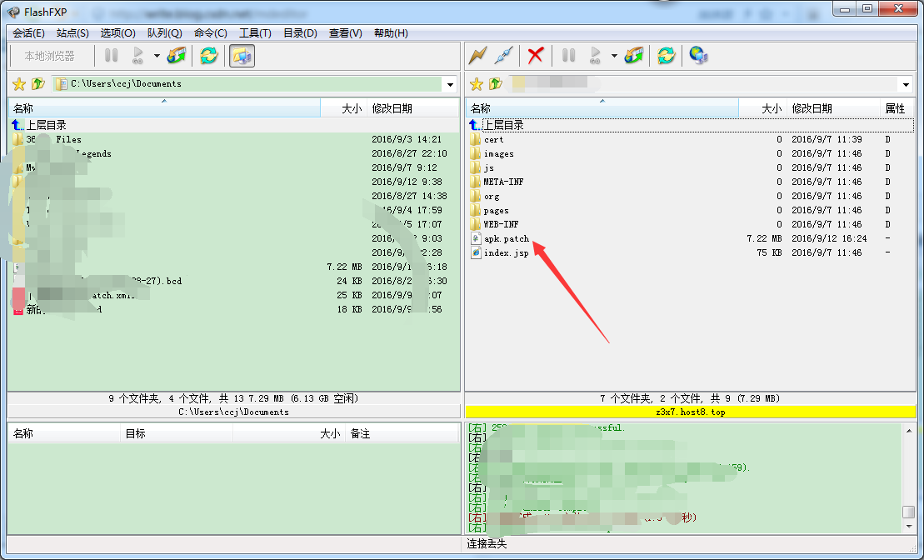The height and width of the screenshot is (560, 924).
Task: Open the 查看(V) menu
Action: click(x=345, y=33)
